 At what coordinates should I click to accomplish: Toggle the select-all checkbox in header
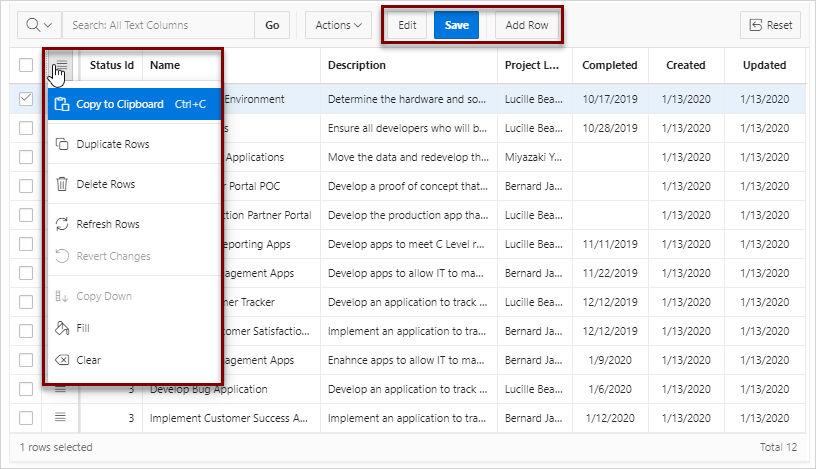pyautogui.click(x=26, y=65)
